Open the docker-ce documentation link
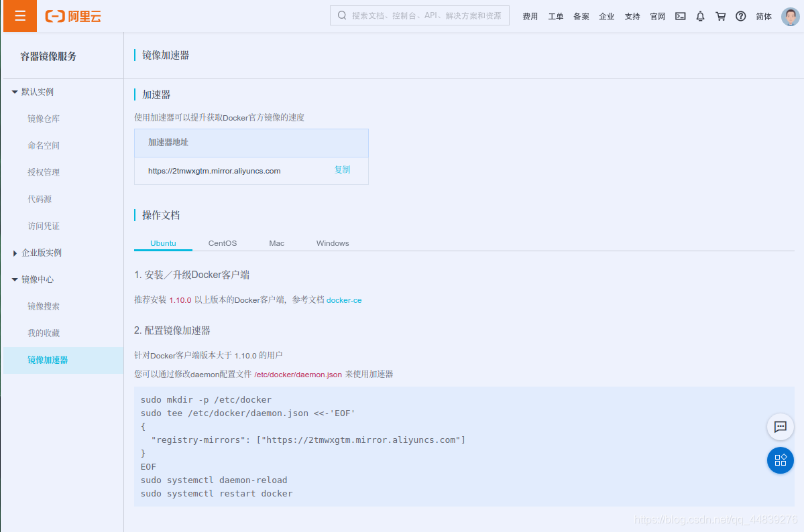 point(344,300)
